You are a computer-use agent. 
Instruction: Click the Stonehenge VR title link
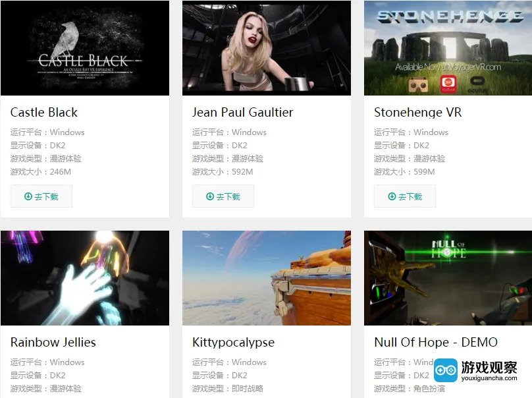coord(418,113)
